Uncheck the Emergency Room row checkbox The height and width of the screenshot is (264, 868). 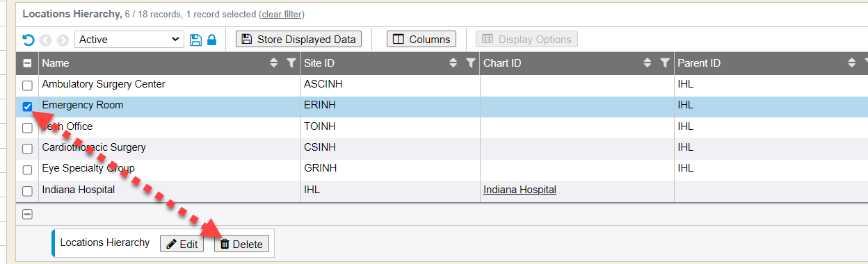point(27,106)
